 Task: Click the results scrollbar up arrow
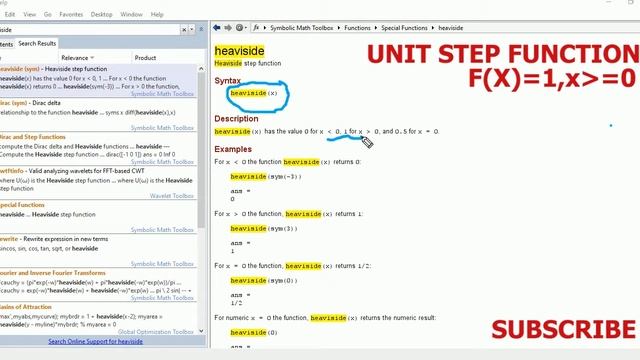[x=201, y=69]
